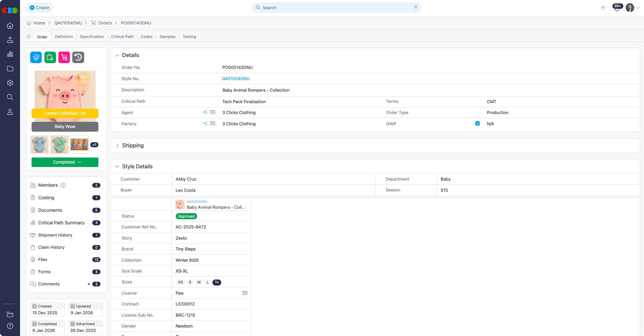Click the green clipboard icon
This screenshot has height=336, width=644.
(50, 57)
